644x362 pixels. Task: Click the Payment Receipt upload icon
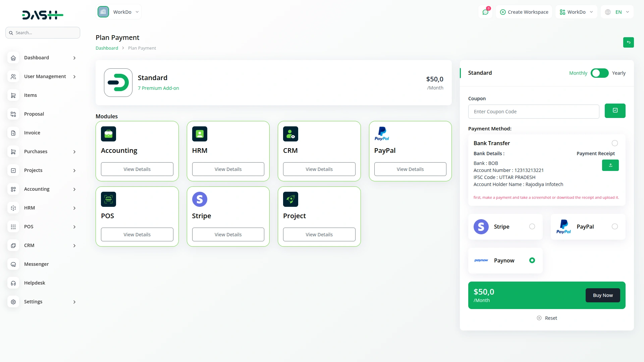coord(610,165)
